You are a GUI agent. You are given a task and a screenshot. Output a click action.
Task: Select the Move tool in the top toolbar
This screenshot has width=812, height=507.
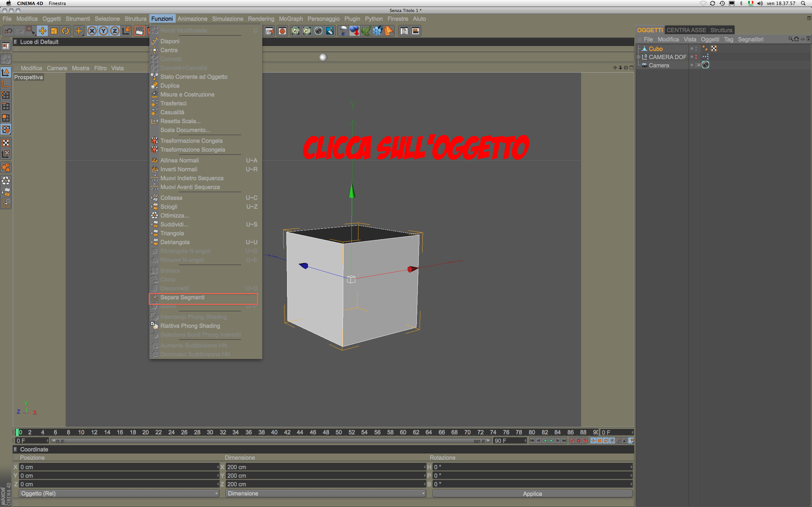click(x=42, y=31)
